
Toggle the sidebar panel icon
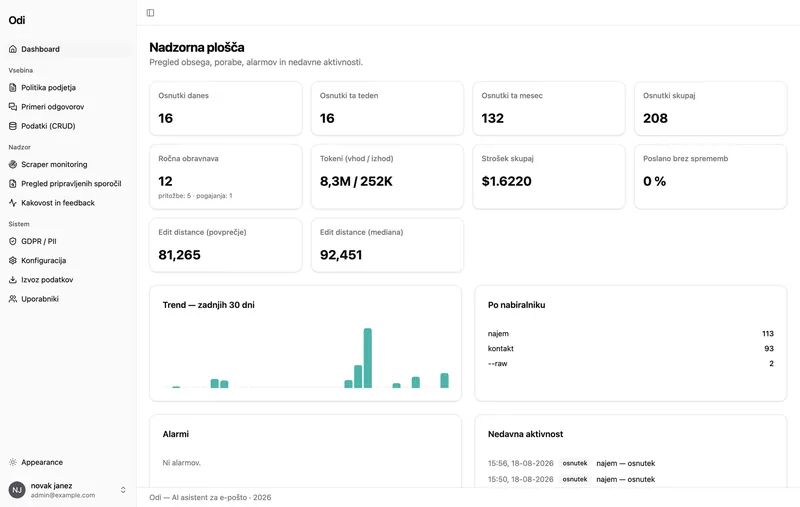[x=150, y=13]
